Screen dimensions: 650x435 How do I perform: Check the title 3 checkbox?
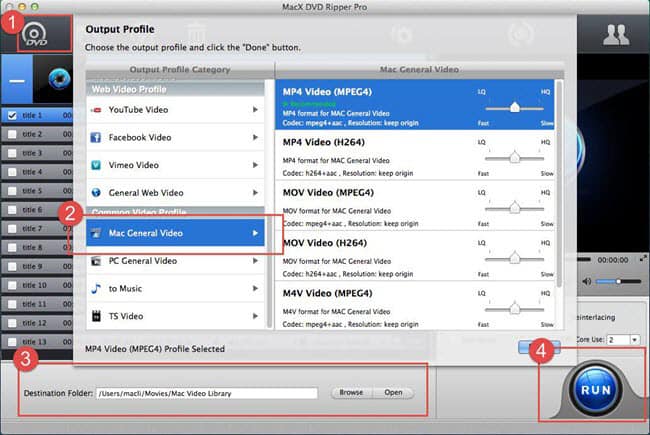(x=12, y=153)
